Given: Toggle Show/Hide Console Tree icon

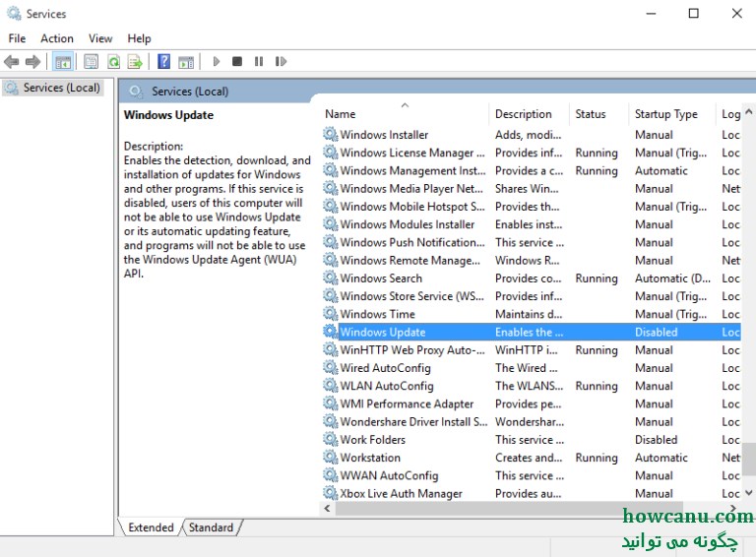Looking at the screenshot, I should (63, 62).
